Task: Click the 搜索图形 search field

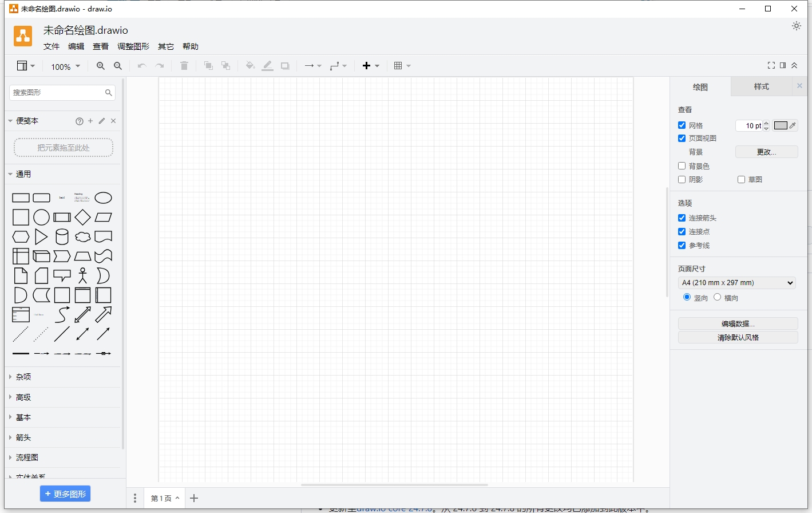Action: click(62, 92)
